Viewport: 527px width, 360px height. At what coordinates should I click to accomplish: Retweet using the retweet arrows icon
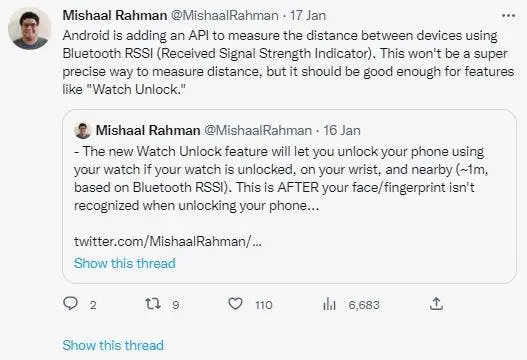pyautogui.click(x=153, y=304)
